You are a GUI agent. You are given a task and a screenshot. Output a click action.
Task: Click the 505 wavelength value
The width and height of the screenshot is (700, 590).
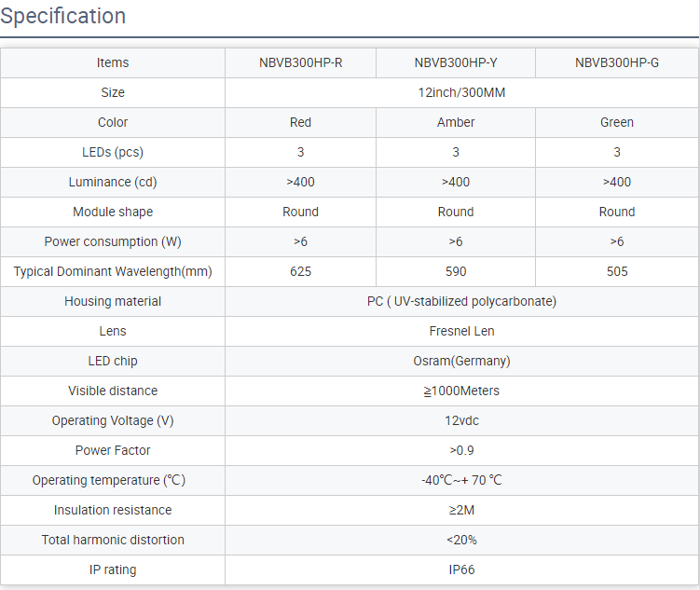tap(617, 271)
